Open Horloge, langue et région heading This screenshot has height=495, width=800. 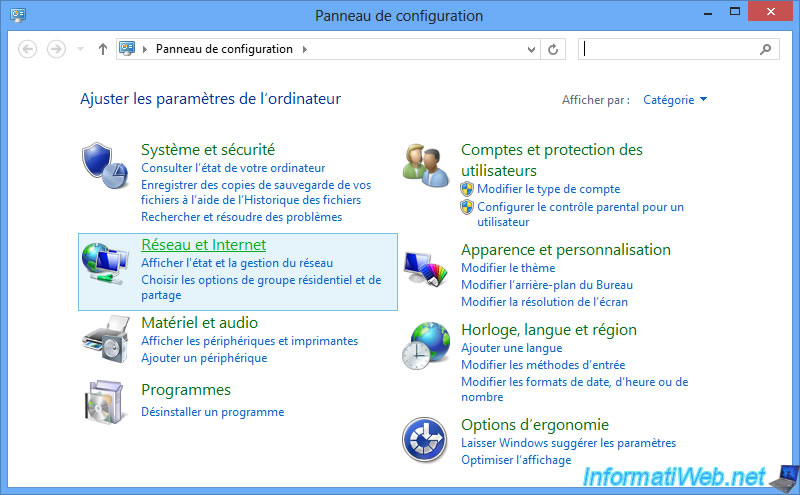point(549,330)
